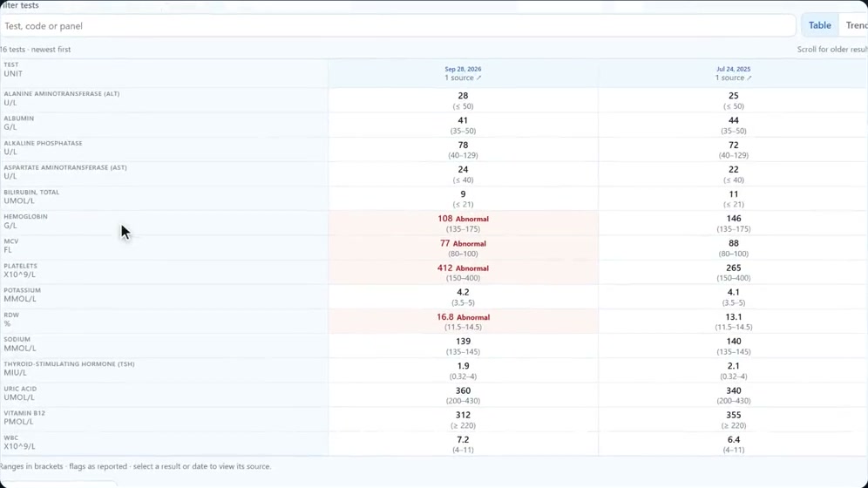This screenshot has height=488, width=868.
Task: Select the Jul 24, 2025 date header
Action: pyautogui.click(x=734, y=69)
